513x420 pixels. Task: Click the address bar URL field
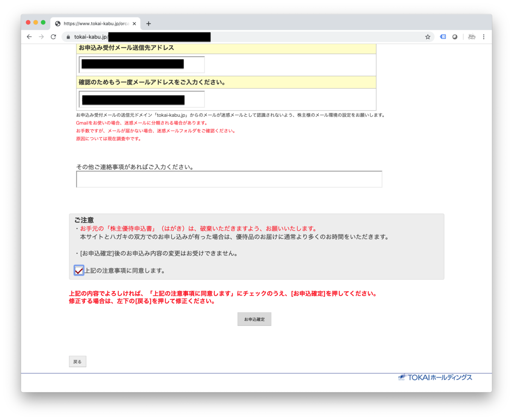point(248,37)
